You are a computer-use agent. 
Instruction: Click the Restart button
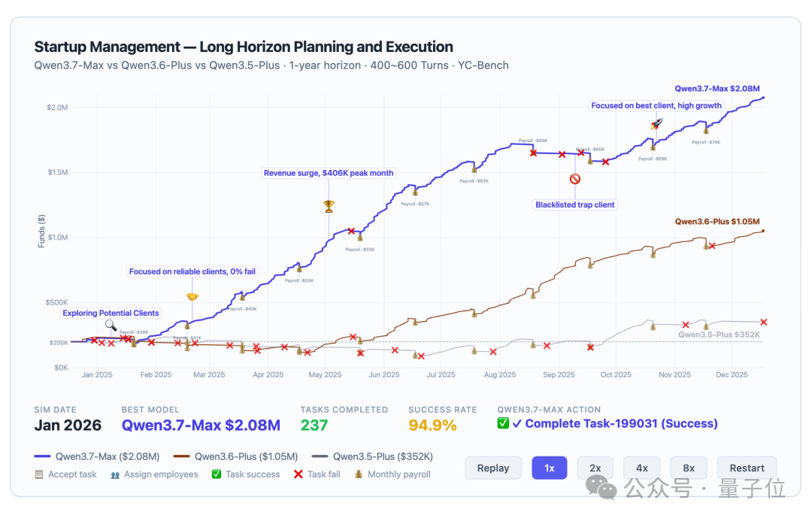[747, 468]
